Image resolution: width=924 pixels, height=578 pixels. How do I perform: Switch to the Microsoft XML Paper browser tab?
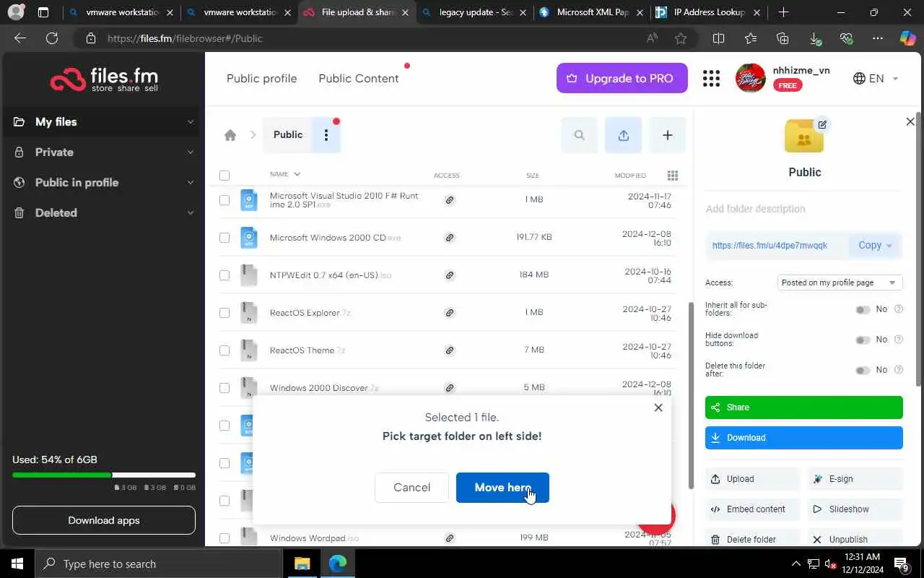coord(590,12)
